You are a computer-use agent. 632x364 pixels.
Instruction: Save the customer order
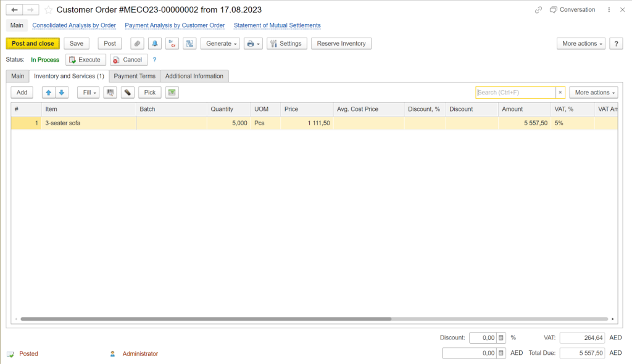(76, 44)
